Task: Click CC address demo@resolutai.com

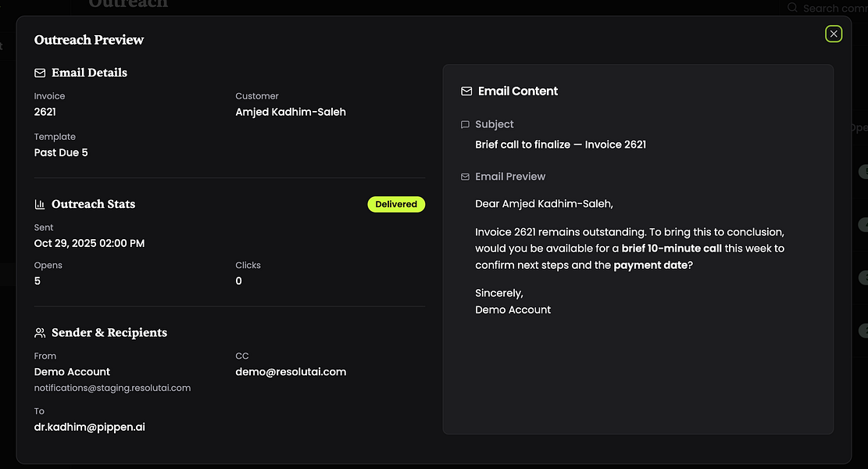Action: tap(291, 371)
